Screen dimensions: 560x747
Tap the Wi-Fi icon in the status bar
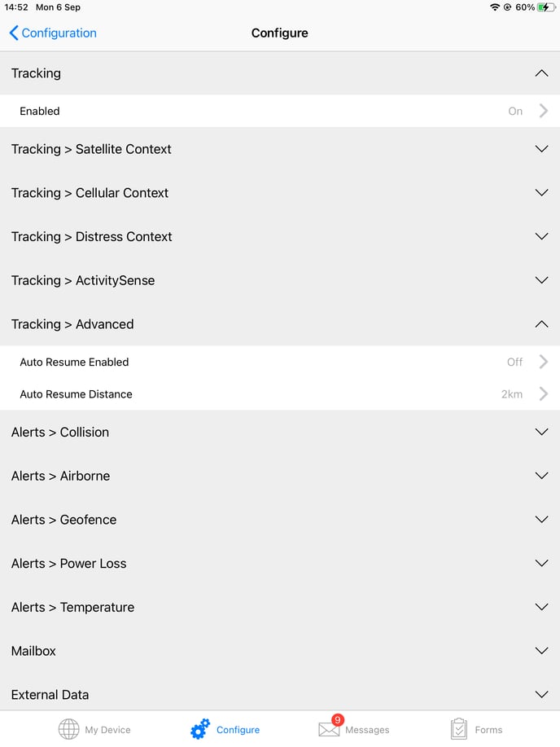(x=495, y=7)
